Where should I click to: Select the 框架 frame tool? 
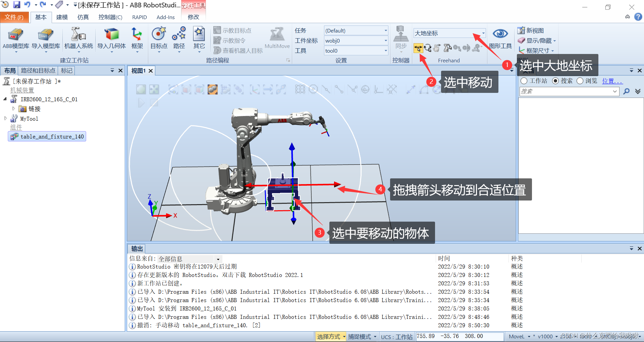[137, 39]
